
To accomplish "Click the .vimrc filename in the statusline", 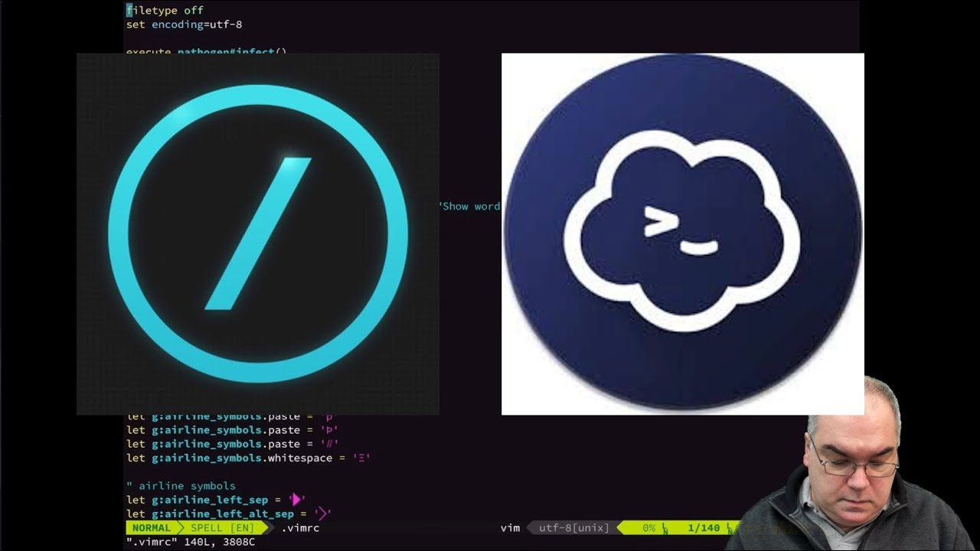I will tap(300, 528).
